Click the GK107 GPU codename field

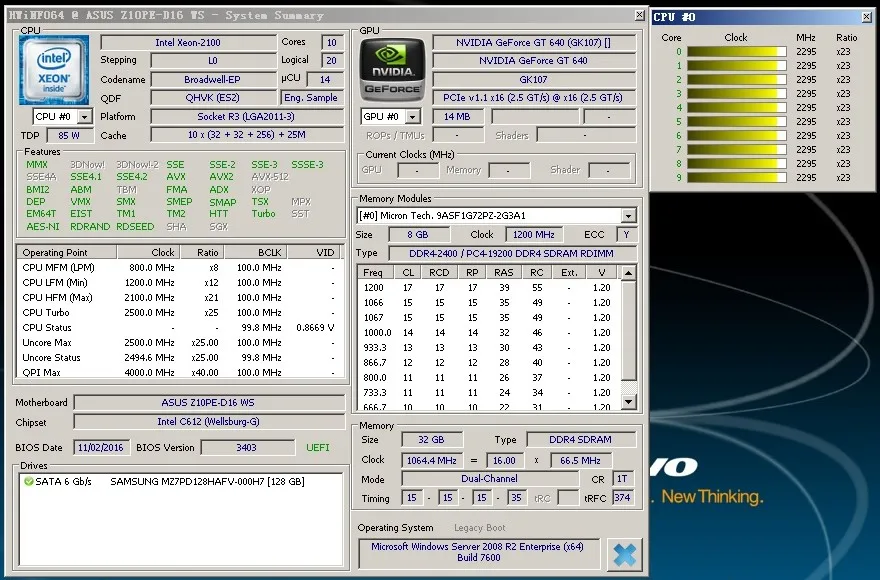pos(534,80)
